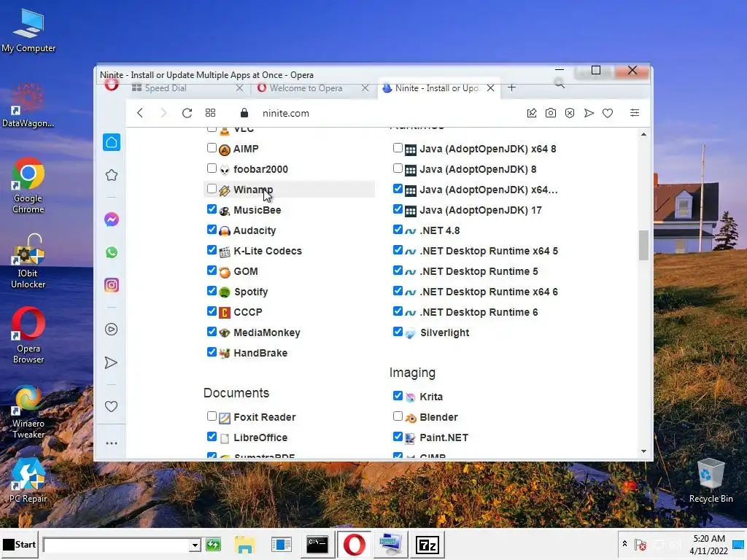The height and width of the screenshot is (560, 747).
Task: Open Pinboards heart icon in sidebar
Action: (x=111, y=407)
